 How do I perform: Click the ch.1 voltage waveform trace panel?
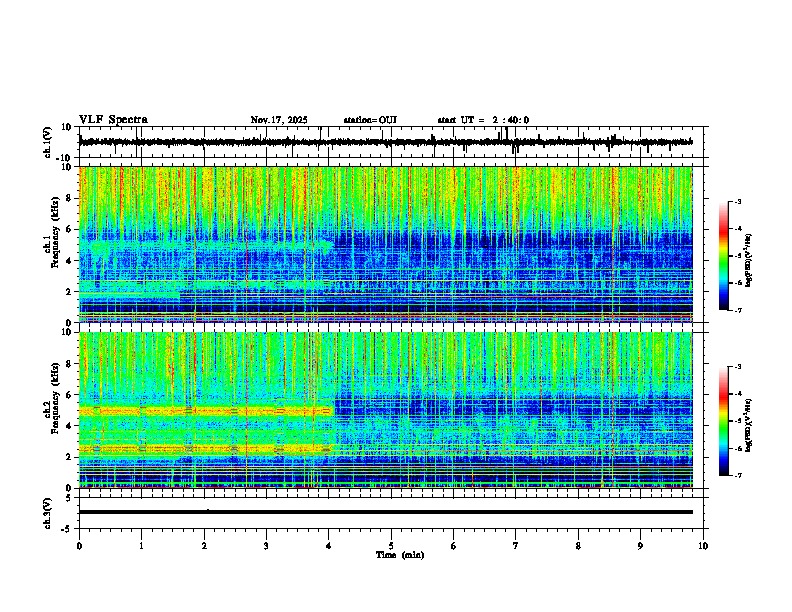[391, 142]
